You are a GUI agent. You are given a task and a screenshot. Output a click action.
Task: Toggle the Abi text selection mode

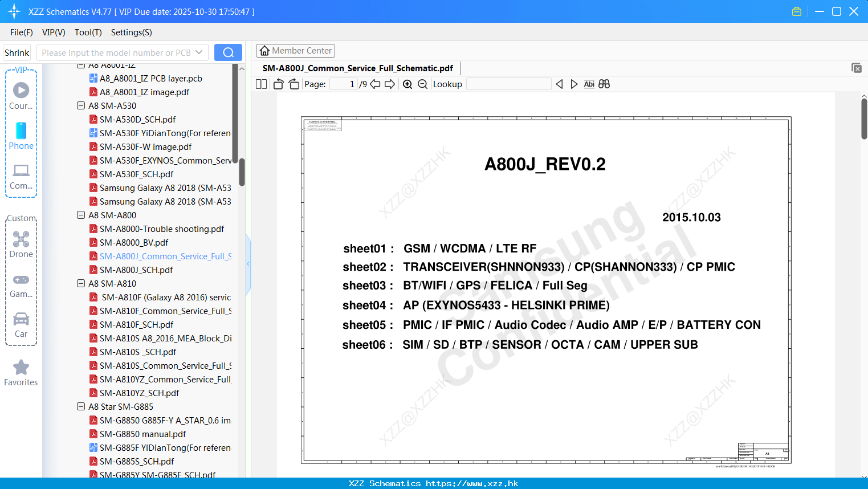tap(589, 84)
